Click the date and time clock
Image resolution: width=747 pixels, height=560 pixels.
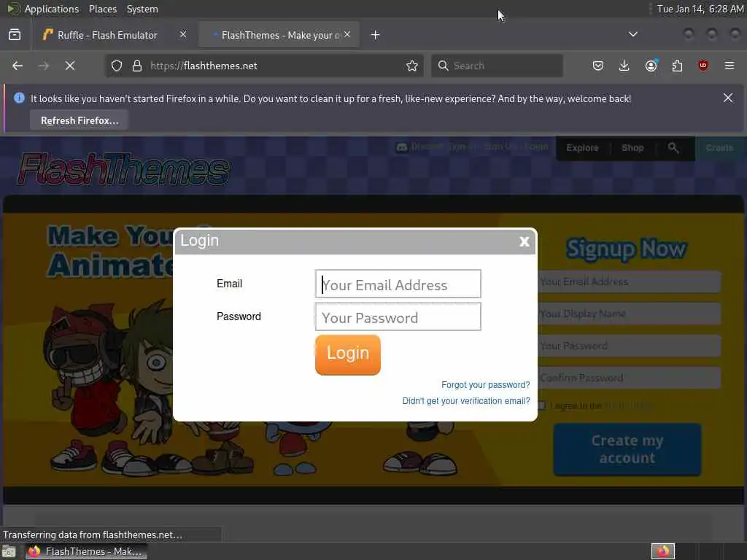[x=700, y=9]
